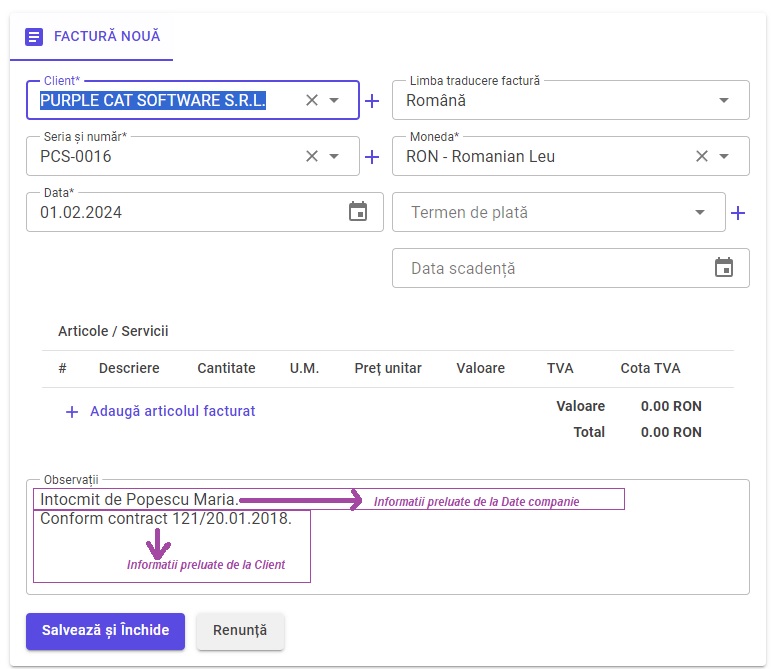Viewport: 771px width, 669px height.
Task: Add a new invoice series with plus icon
Action: coord(372,157)
